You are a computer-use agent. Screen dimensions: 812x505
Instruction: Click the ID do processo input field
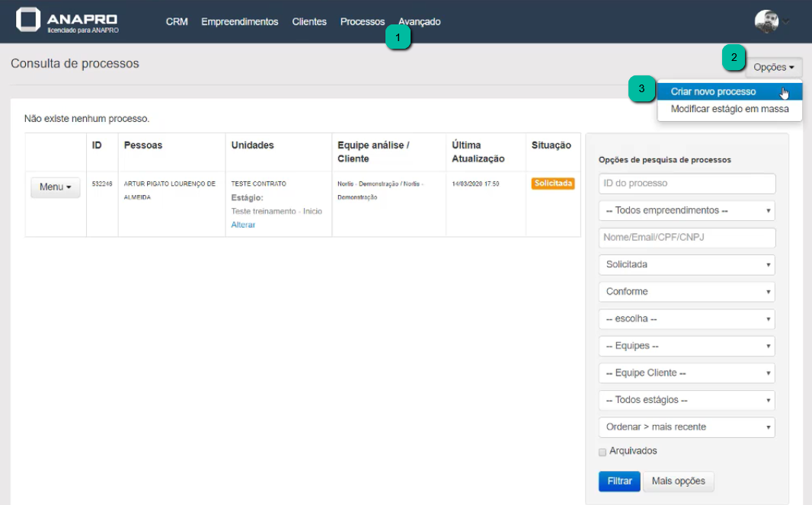(x=686, y=184)
